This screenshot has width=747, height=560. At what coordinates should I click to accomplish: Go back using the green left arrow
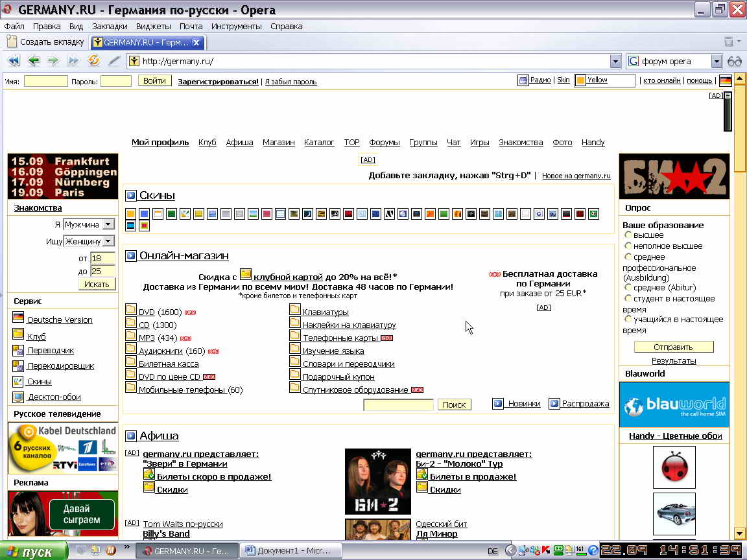point(34,60)
